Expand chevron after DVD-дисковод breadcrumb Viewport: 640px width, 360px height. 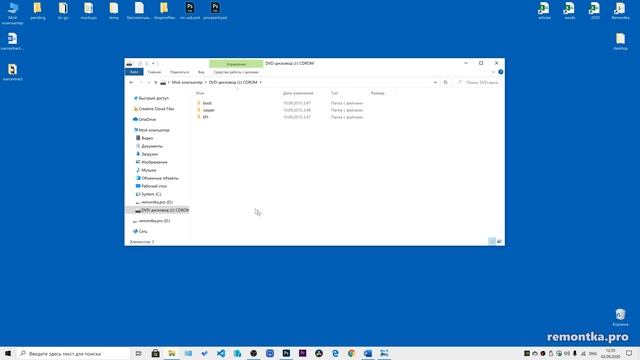[260, 82]
